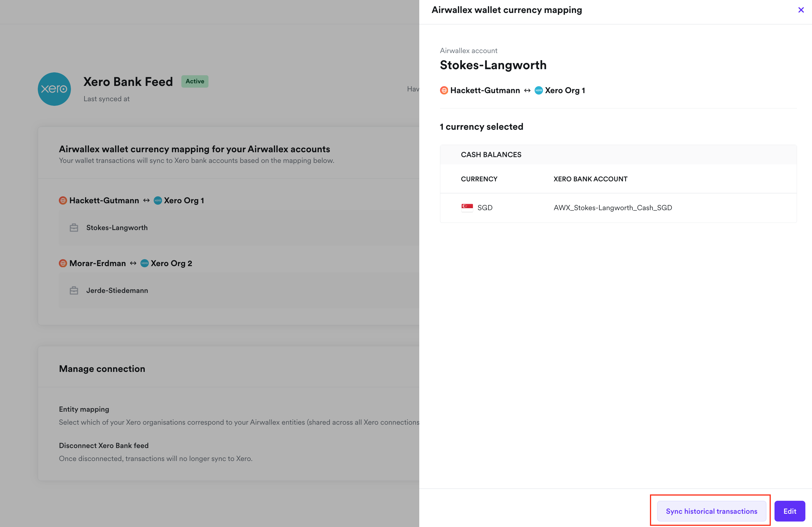Screen dimensions: 812x527
Task: Click the large Xero logo icon
Action: click(x=54, y=89)
